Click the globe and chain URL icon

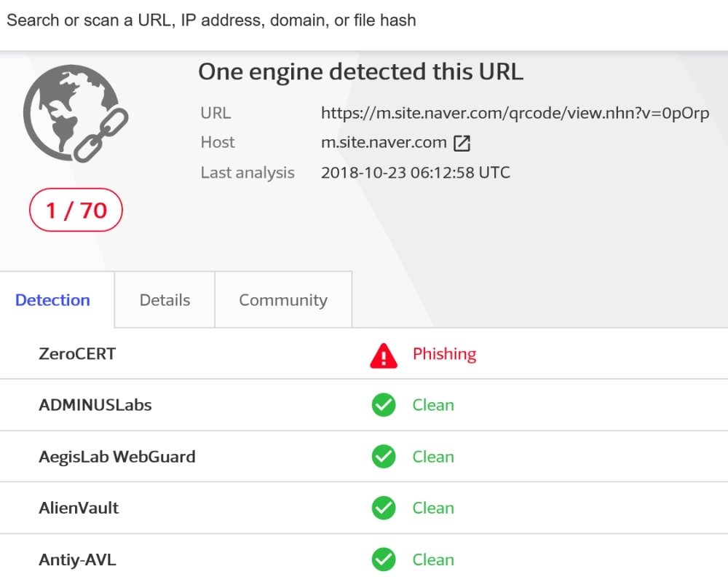point(76,114)
